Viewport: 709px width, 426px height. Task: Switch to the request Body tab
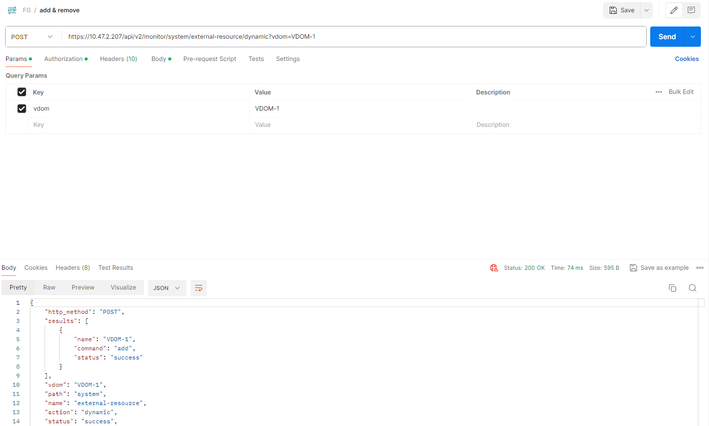161,59
